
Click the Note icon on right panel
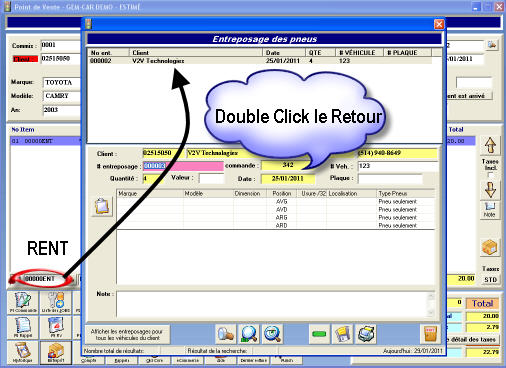coord(490,210)
